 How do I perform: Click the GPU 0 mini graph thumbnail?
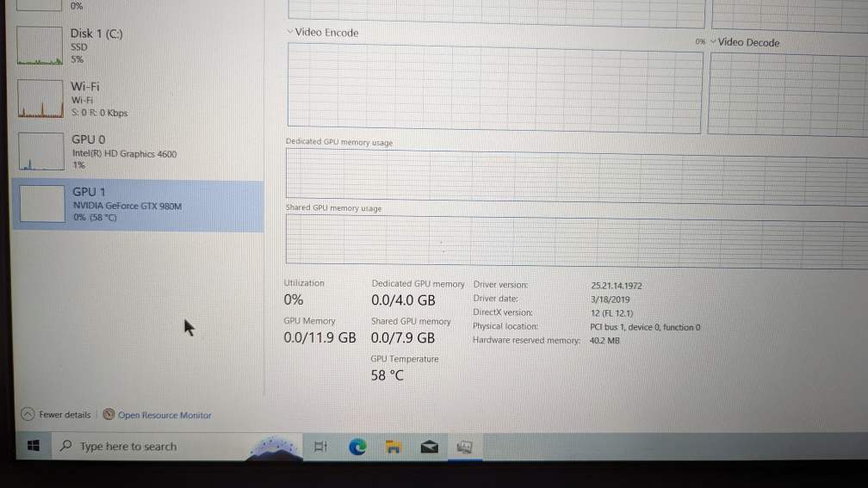[x=41, y=151]
